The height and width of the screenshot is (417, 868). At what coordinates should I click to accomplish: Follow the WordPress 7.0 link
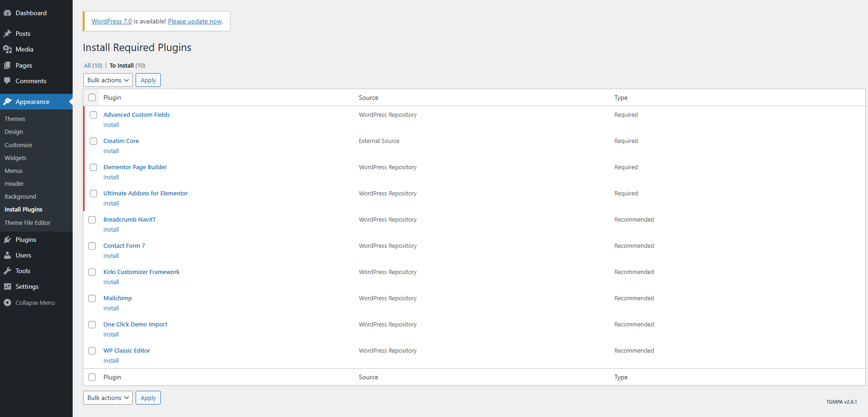click(x=112, y=21)
